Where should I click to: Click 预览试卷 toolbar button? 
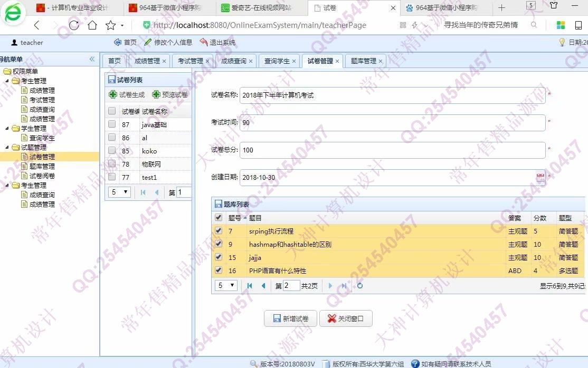point(170,94)
